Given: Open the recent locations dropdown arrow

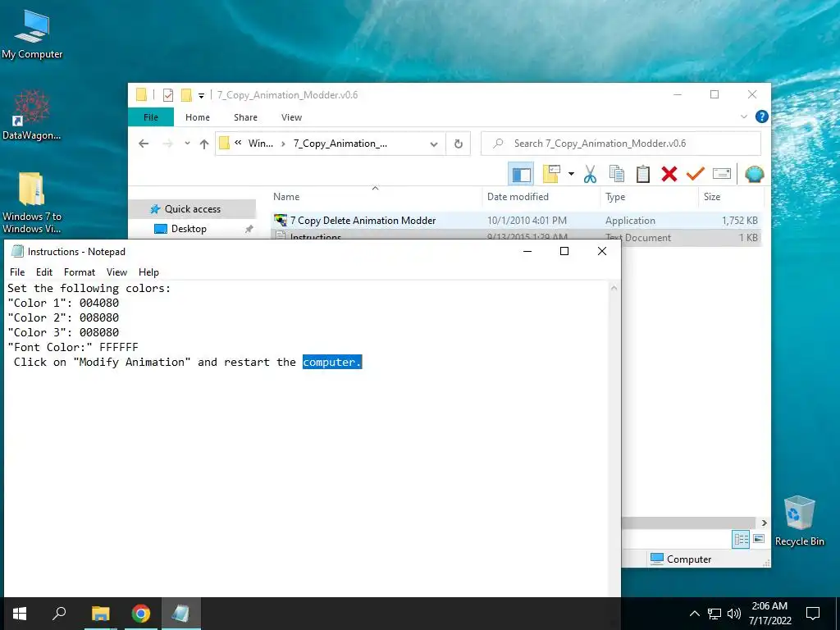Looking at the screenshot, I should (187, 144).
